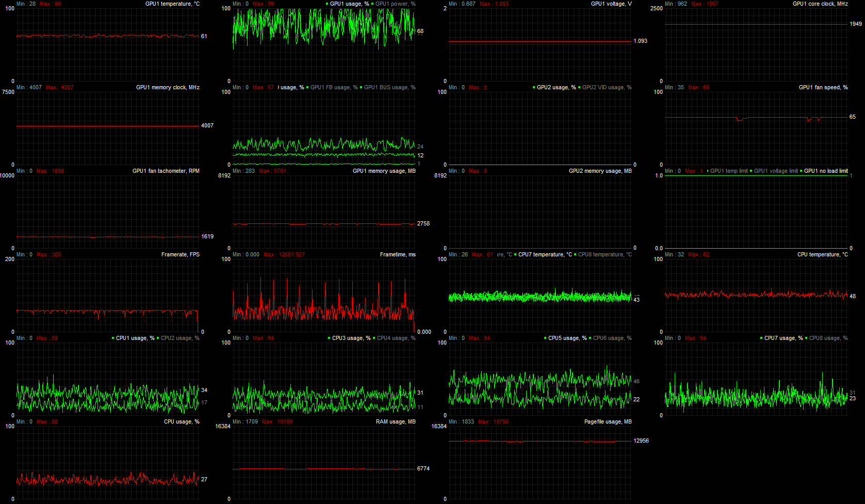The image size is (865, 504).
Task: Click the green marker beside GPU1 usage legend
Action: point(327,4)
